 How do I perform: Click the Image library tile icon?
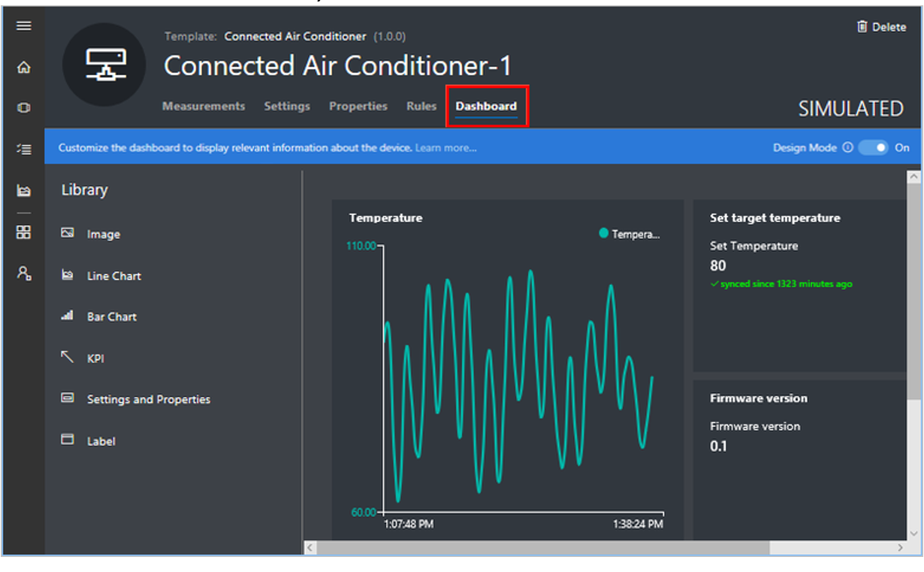coord(68,234)
